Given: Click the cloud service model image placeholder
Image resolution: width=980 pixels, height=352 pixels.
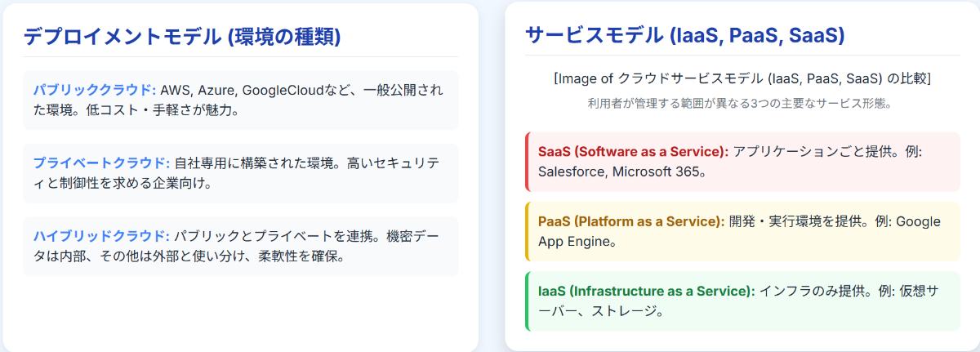Looking at the screenshot, I should point(742,79).
